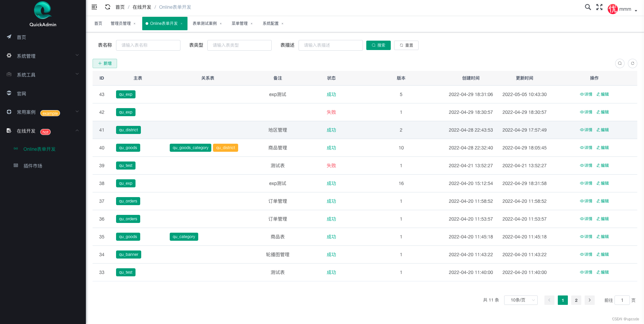
Task: Toggle fullscreen mode
Action: (x=599, y=7)
